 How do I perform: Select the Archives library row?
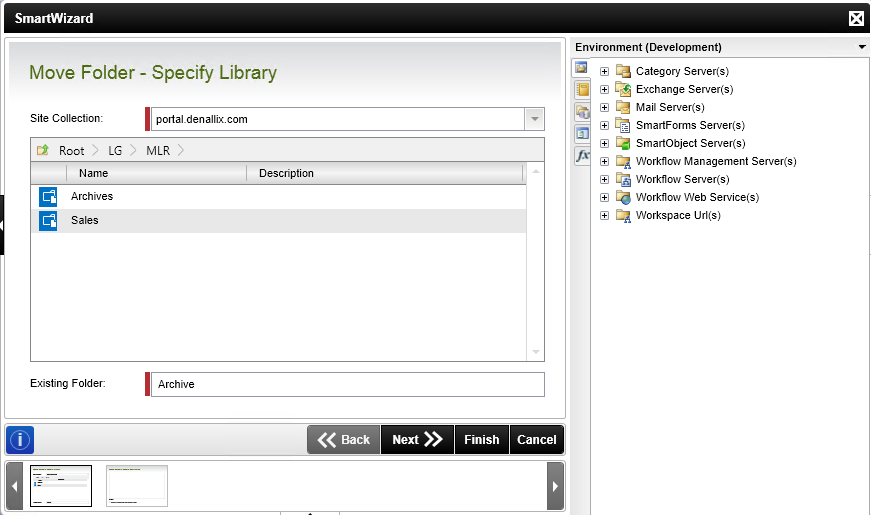278,196
